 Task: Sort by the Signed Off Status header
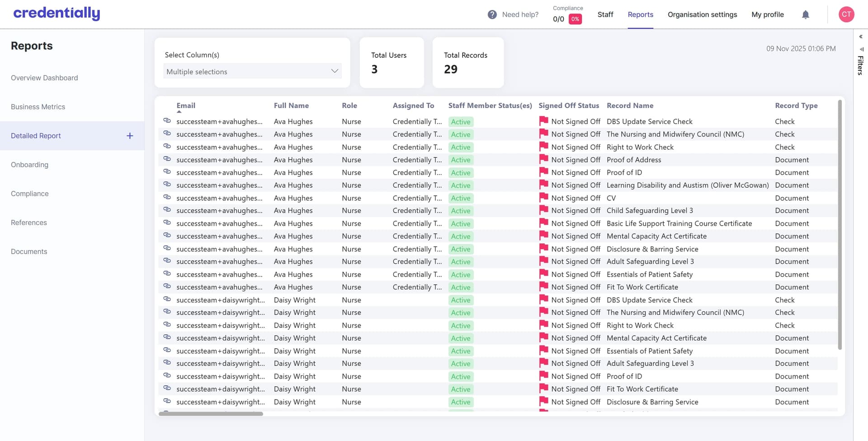(x=569, y=105)
